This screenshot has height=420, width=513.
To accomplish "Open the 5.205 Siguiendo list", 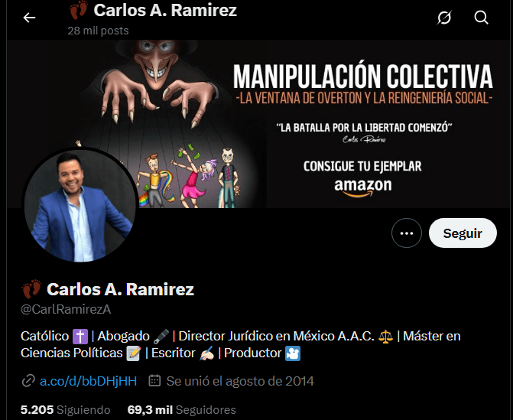I will pos(66,410).
